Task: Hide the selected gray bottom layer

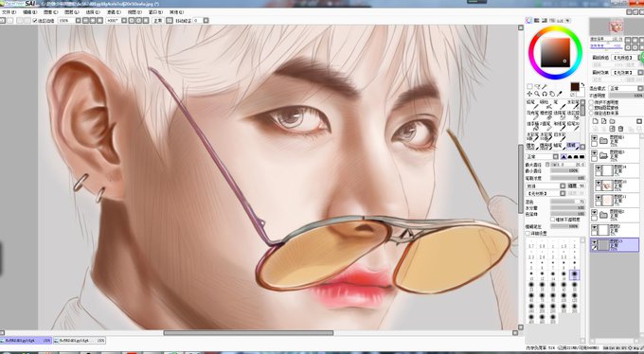Action: tap(595, 242)
